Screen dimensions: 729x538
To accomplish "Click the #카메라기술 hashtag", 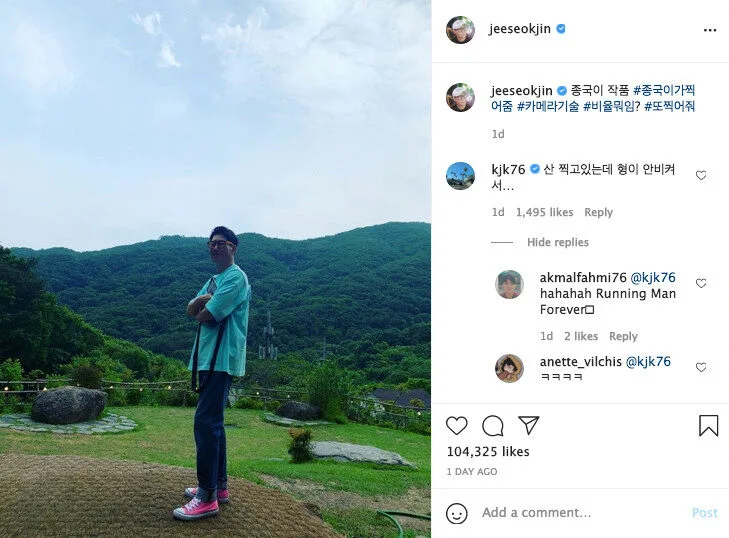I will pos(548,106).
